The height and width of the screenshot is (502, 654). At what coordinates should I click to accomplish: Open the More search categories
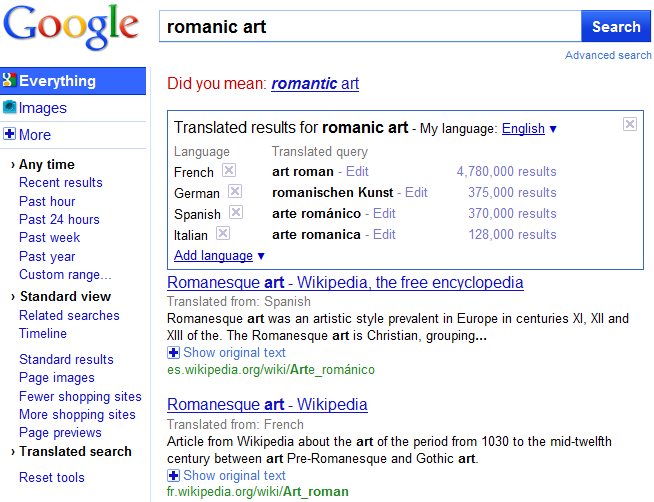coord(35,135)
